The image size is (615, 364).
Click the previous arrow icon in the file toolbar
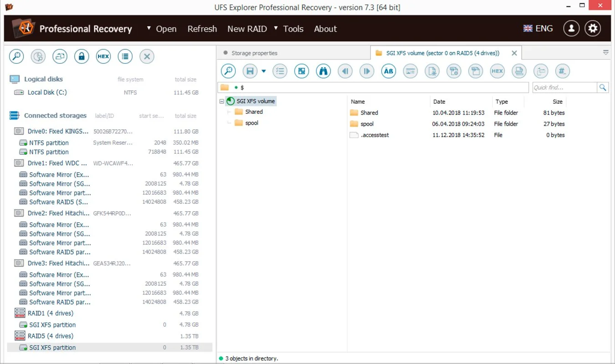(x=345, y=71)
